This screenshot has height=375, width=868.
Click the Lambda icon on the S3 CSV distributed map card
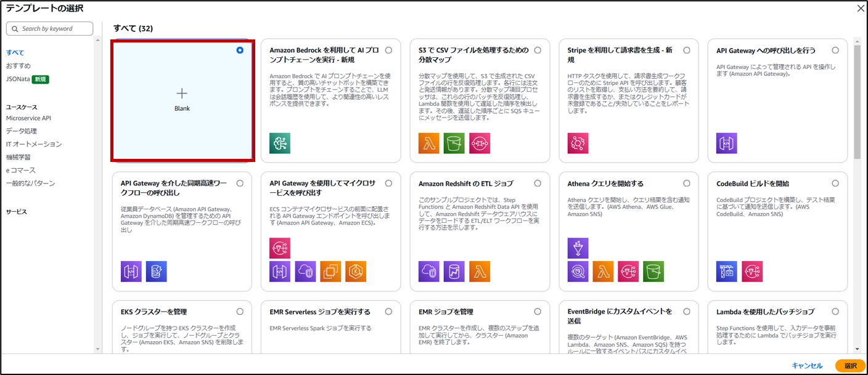pyautogui.click(x=429, y=143)
